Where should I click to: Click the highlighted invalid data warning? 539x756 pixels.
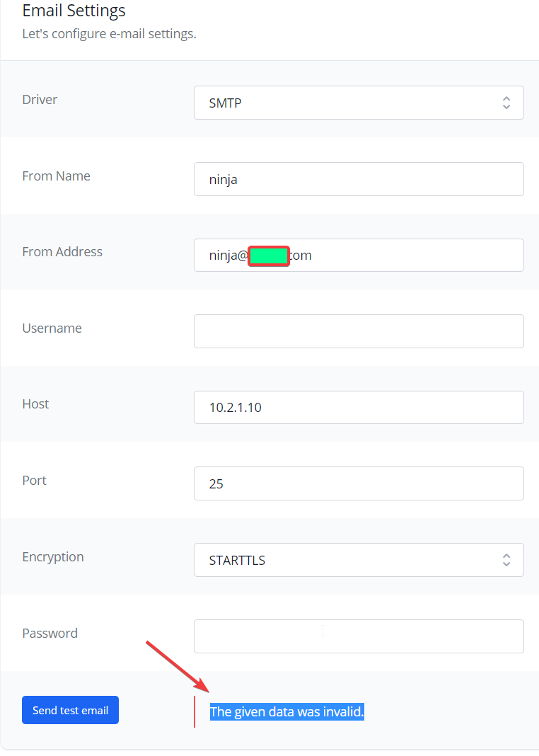click(286, 711)
